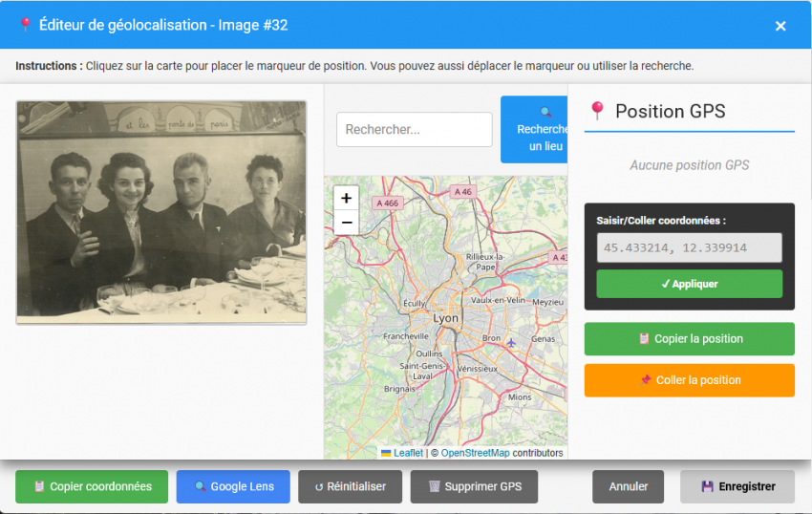
Task: Click the Réinitialiser button
Action: point(350,486)
